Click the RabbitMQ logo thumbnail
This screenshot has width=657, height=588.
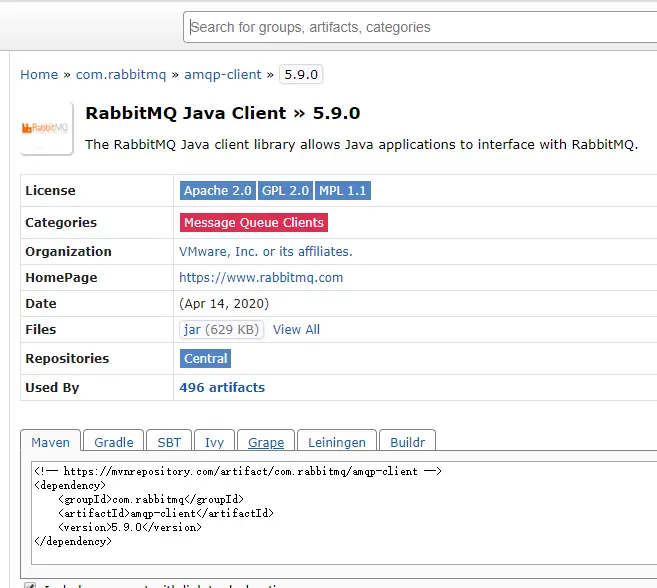point(47,129)
